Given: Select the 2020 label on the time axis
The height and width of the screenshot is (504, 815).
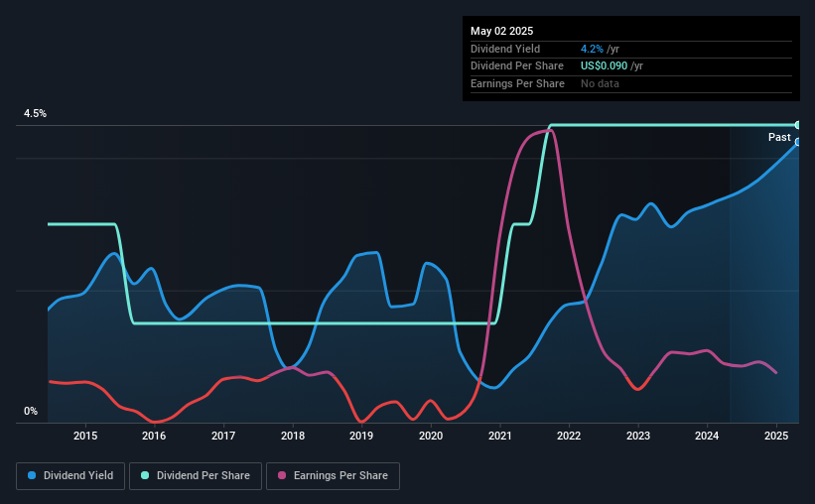Looking at the screenshot, I should click(431, 436).
